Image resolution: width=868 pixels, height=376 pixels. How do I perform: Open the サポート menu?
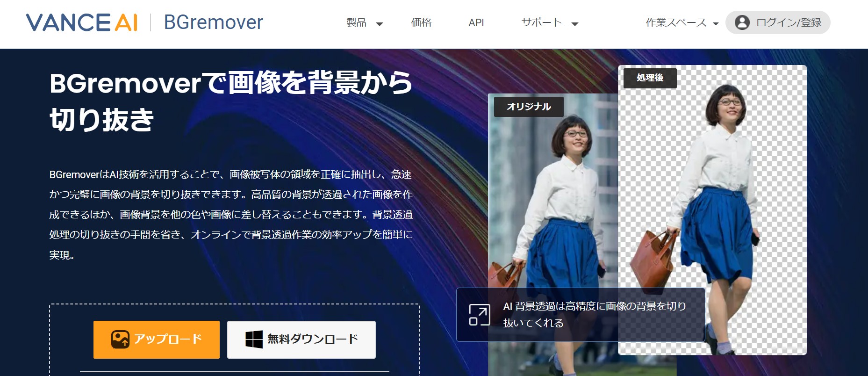click(x=541, y=22)
